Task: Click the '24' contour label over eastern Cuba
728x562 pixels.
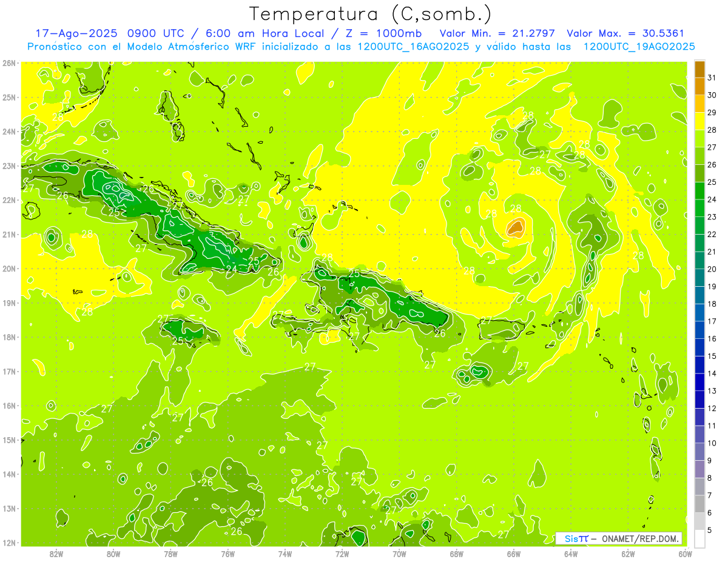Action: 232,269
